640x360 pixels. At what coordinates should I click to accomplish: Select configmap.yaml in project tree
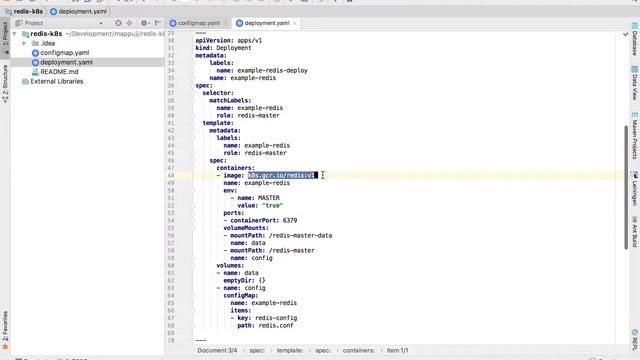pyautogui.click(x=64, y=53)
